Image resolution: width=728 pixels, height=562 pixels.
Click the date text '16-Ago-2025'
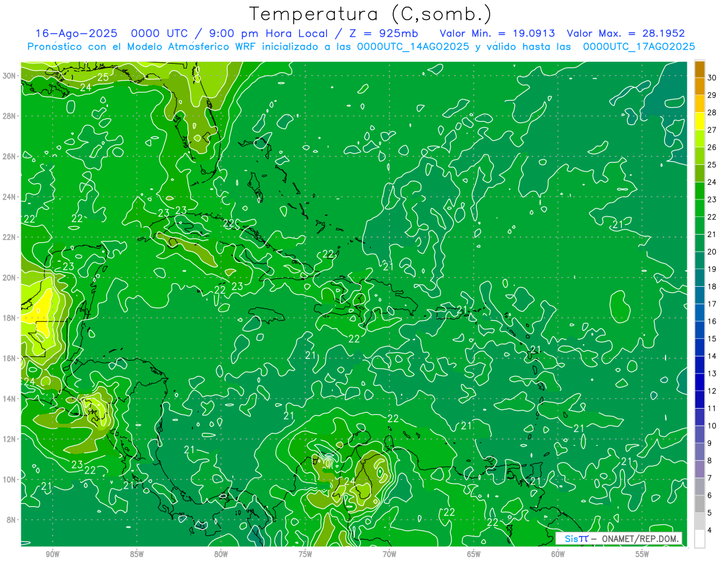coord(76,33)
